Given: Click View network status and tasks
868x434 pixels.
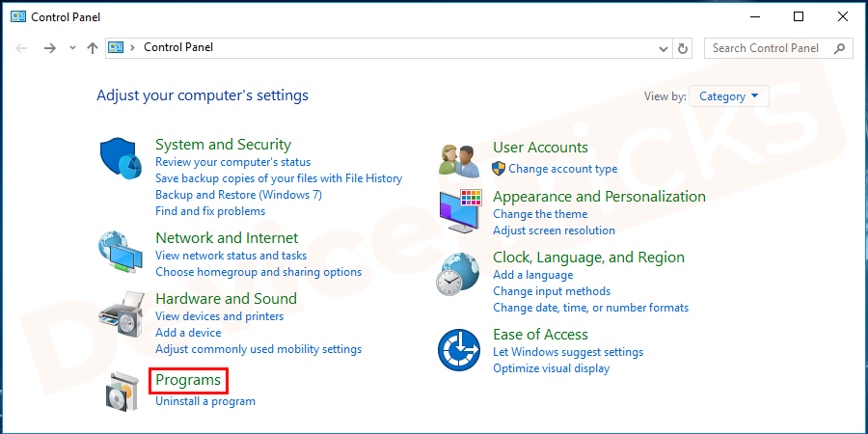Looking at the screenshot, I should point(231,256).
